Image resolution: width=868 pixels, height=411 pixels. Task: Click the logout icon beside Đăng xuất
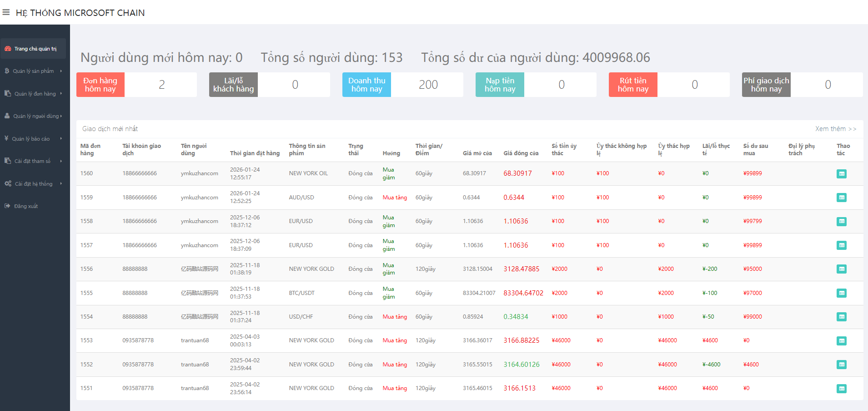click(x=7, y=206)
